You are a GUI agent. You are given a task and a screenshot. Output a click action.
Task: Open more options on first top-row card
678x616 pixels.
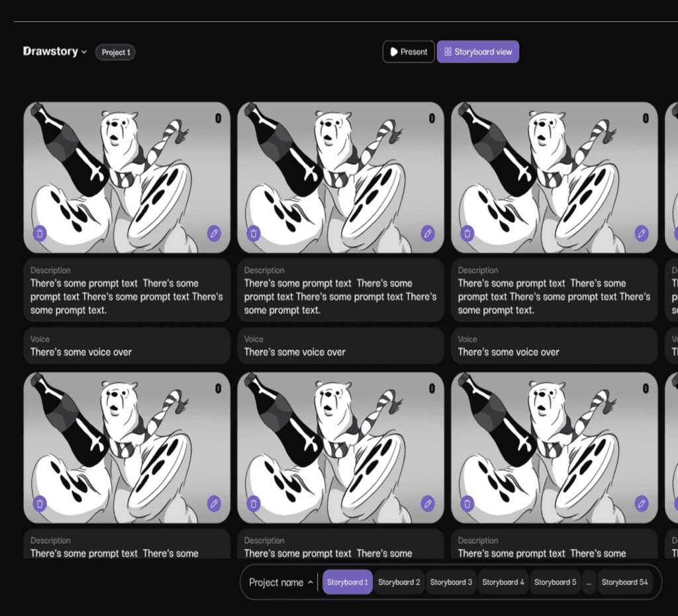218,118
